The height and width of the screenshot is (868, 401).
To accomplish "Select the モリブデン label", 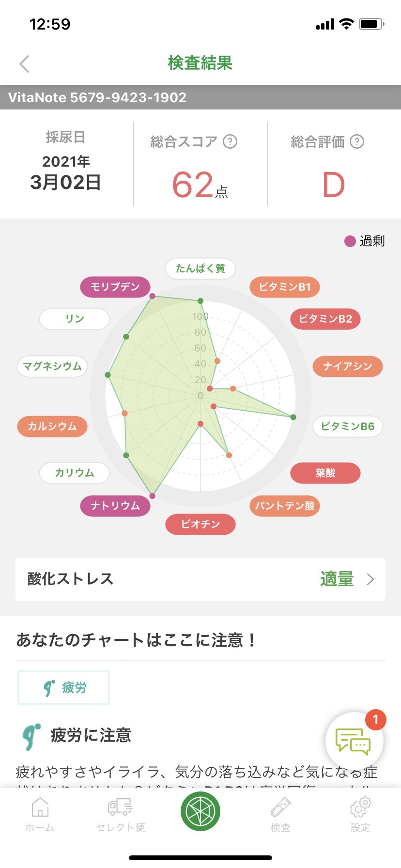I will tap(115, 287).
